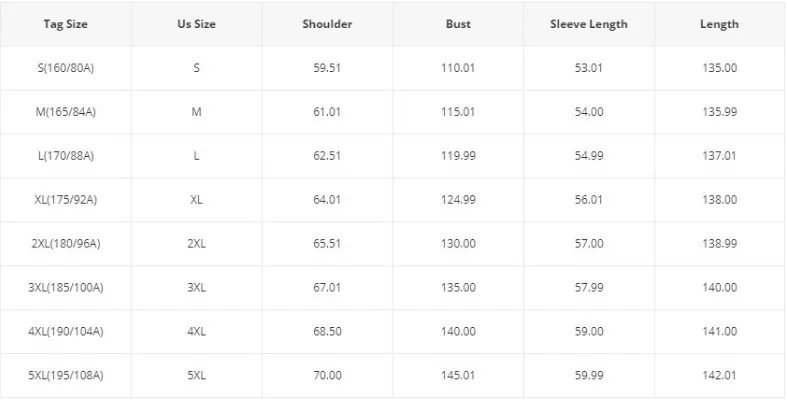Click the M(165/84A) tag size cell
Screen dimensions: 787x411
(x=65, y=112)
